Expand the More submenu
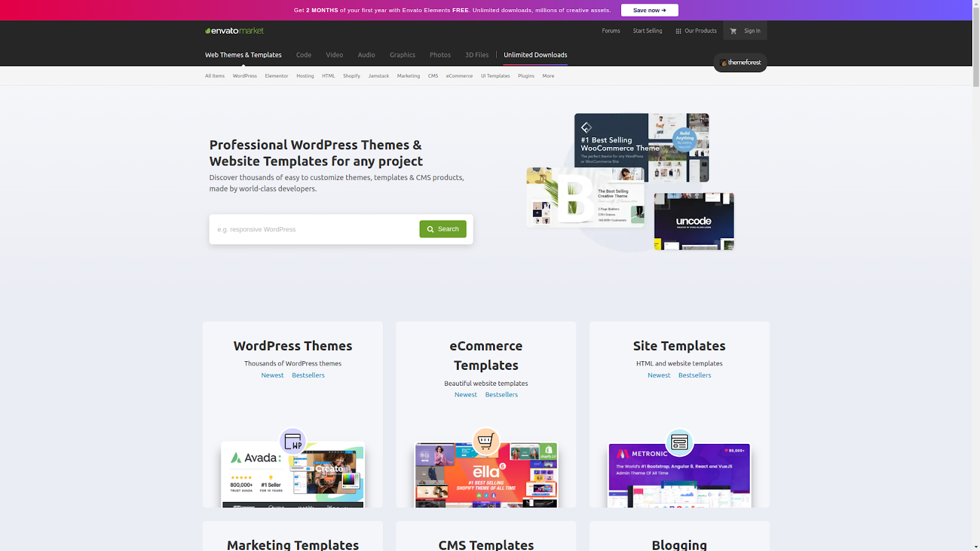The height and width of the screenshot is (551, 980). point(548,76)
